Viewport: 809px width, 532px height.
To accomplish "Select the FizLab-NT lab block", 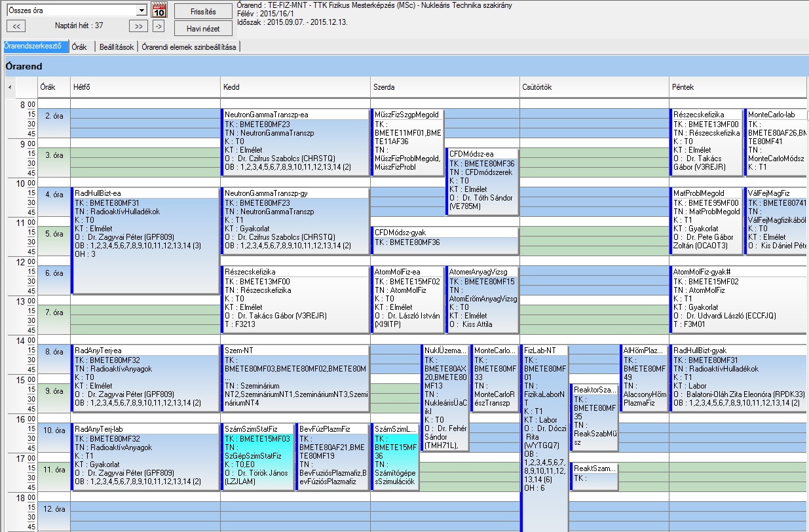I will tap(544, 438).
